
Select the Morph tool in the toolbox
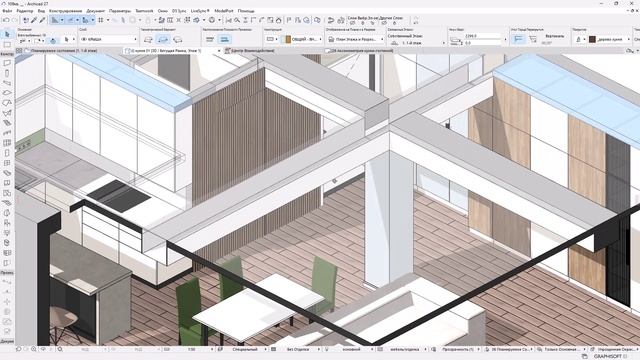pyautogui.click(x=7, y=213)
